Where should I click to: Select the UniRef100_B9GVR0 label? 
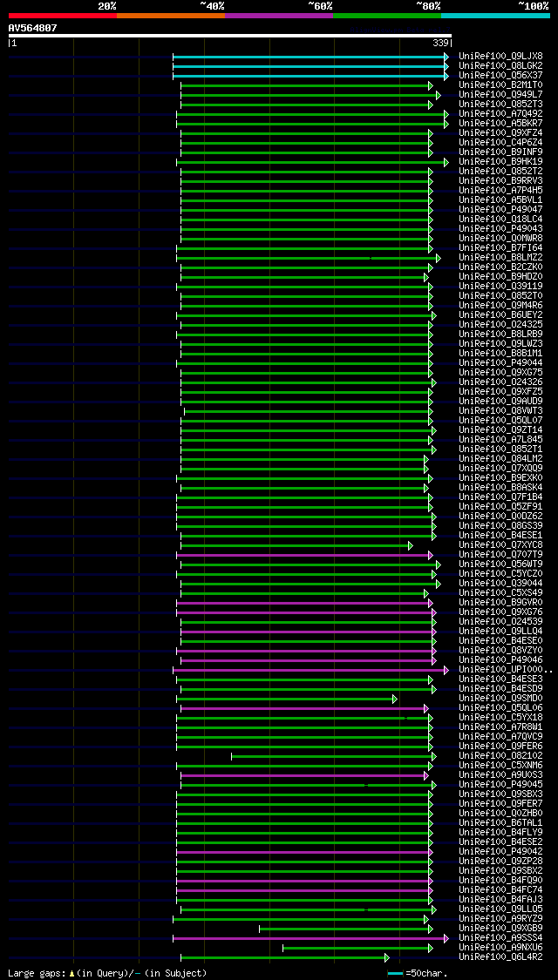click(x=500, y=602)
